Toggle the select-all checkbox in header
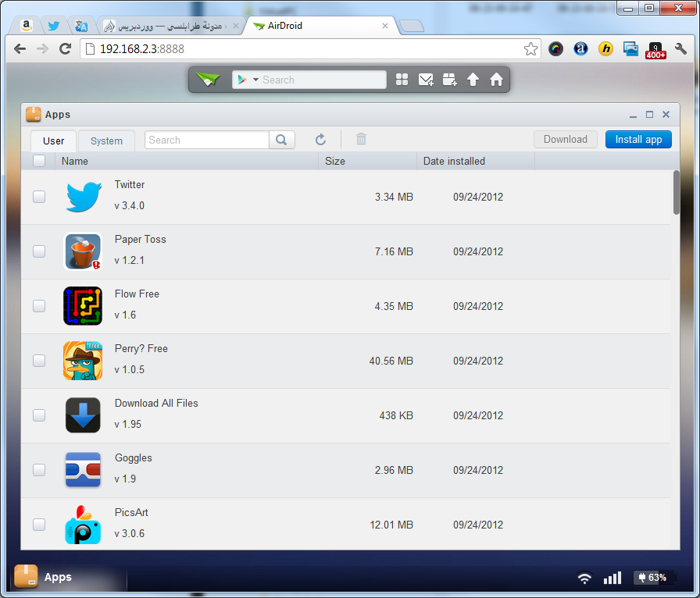Screen dimensions: 700x598 coord(39,161)
